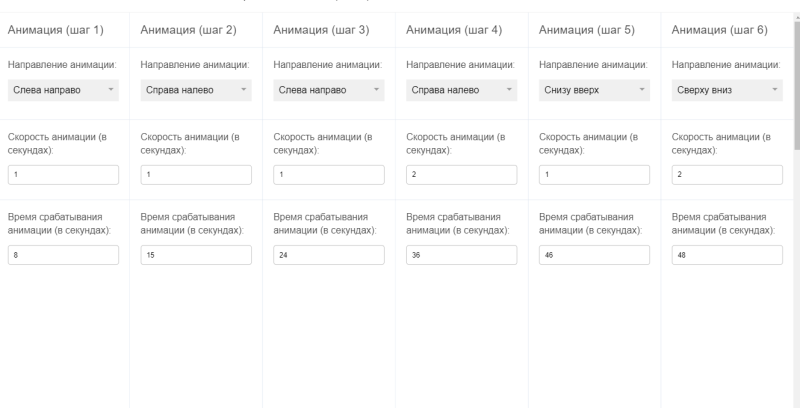Focus trigger time field showing 46
The width and height of the screenshot is (800, 408).
tap(595, 254)
